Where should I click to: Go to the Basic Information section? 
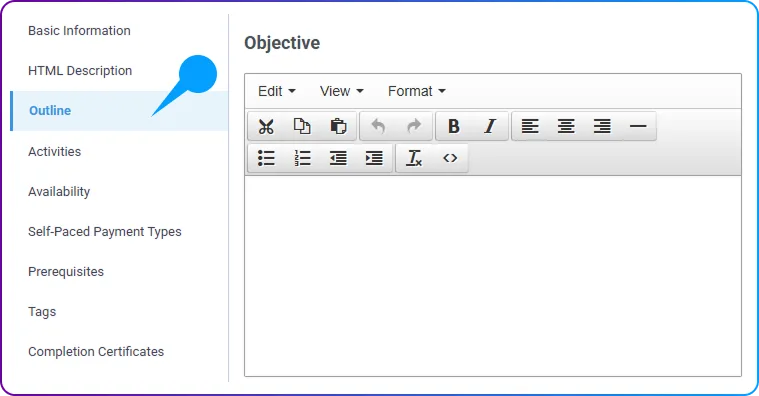[79, 30]
